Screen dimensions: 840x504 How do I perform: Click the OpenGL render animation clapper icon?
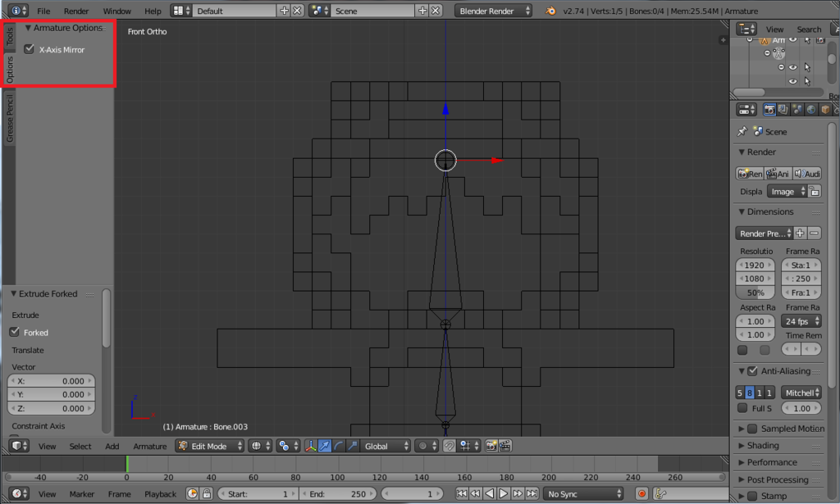505,446
